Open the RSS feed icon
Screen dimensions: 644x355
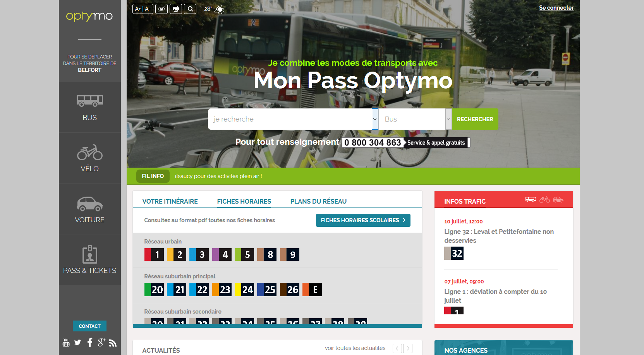113,343
